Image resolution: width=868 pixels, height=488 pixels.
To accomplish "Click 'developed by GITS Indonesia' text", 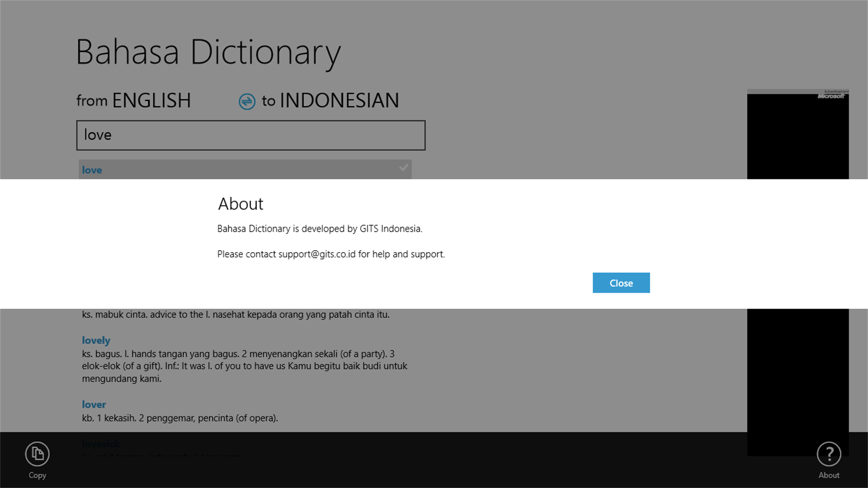I will click(362, 229).
